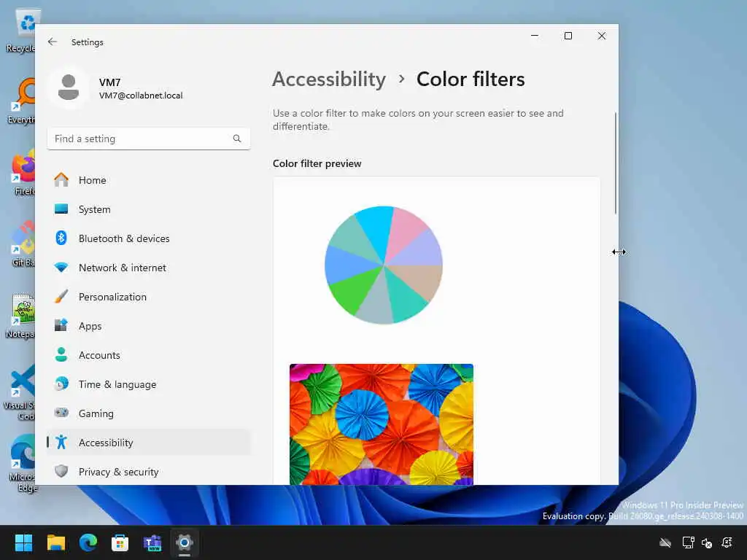747x560 pixels.
Task: Click the Gaming controller icon in sidebar
Action: coord(61,413)
